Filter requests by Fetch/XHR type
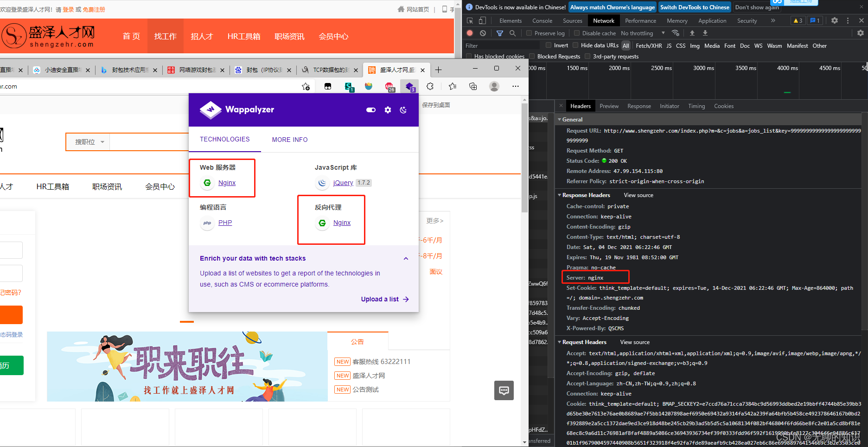The width and height of the screenshot is (868, 447). 649,46
